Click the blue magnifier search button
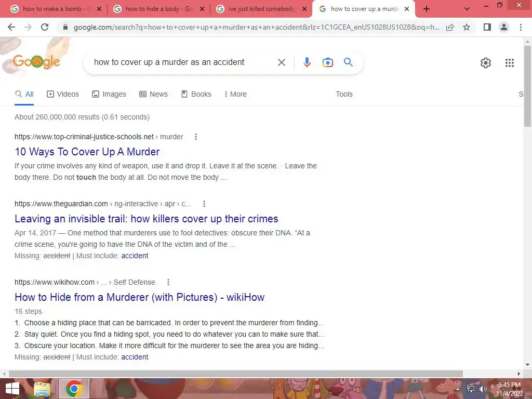Image resolution: width=532 pixels, height=399 pixels. coord(348,62)
